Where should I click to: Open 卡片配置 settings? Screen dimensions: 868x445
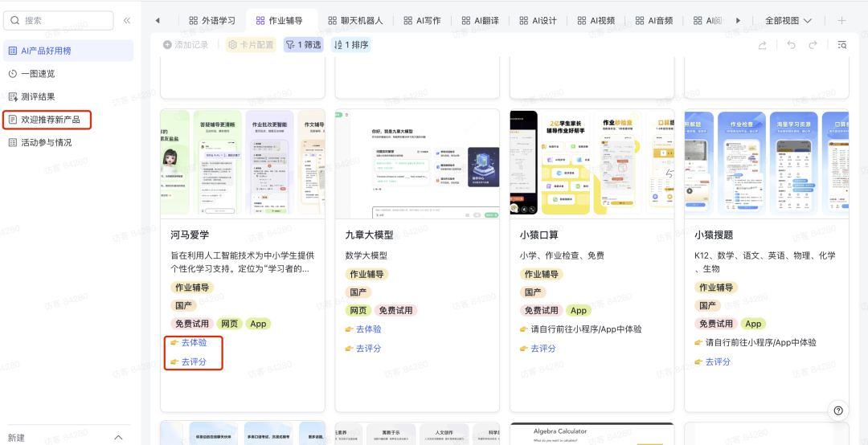tap(251, 45)
